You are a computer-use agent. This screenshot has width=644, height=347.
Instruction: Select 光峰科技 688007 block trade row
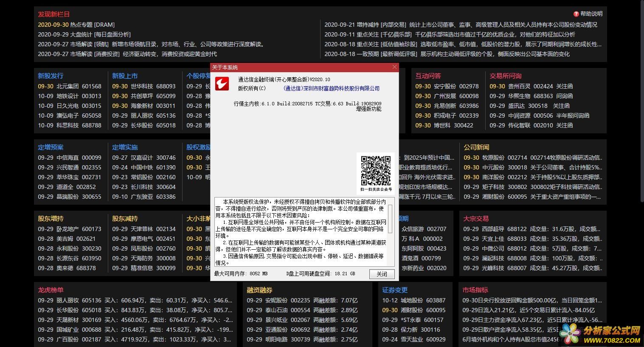tap(533, 268)
